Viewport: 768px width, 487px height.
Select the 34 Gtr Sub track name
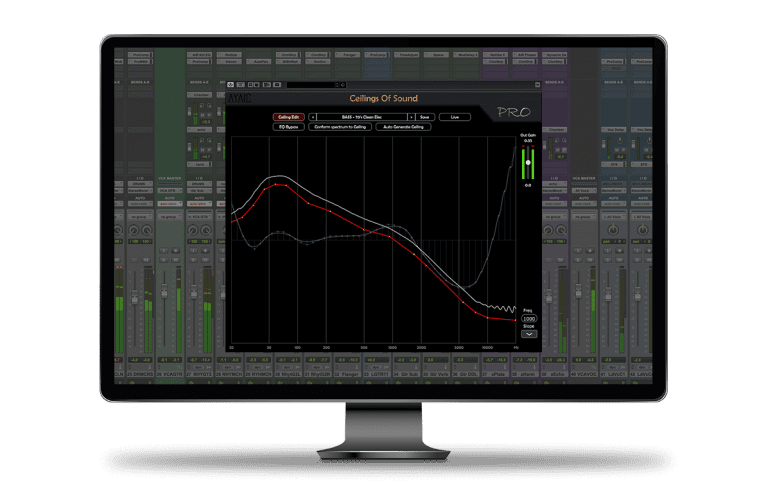(x=407, y=374)
